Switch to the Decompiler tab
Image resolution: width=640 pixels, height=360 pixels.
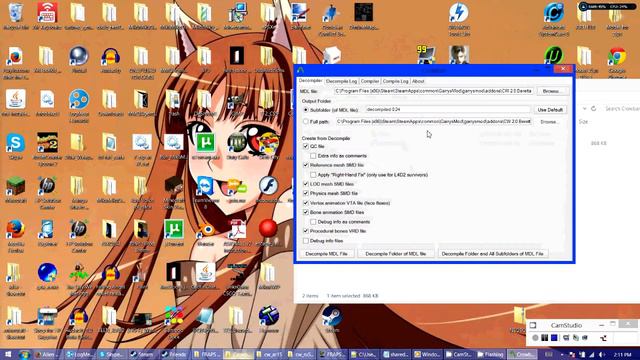tap(310, 81)
